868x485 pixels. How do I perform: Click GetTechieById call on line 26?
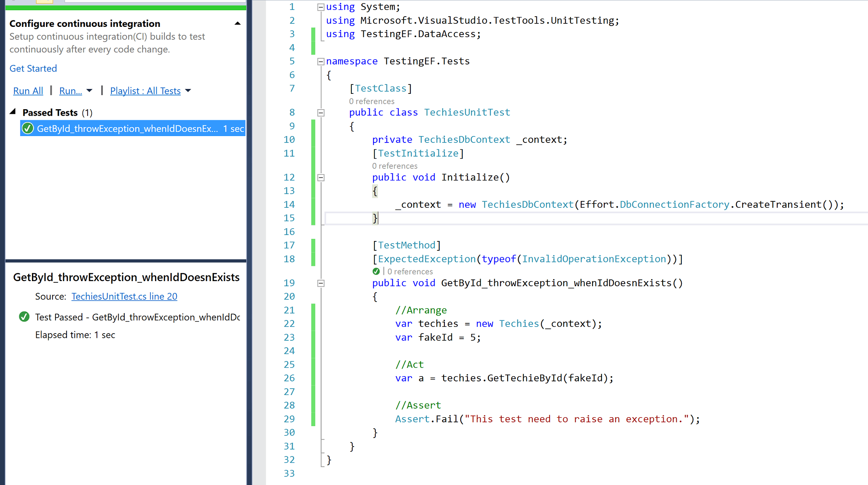tap(525, 378)
